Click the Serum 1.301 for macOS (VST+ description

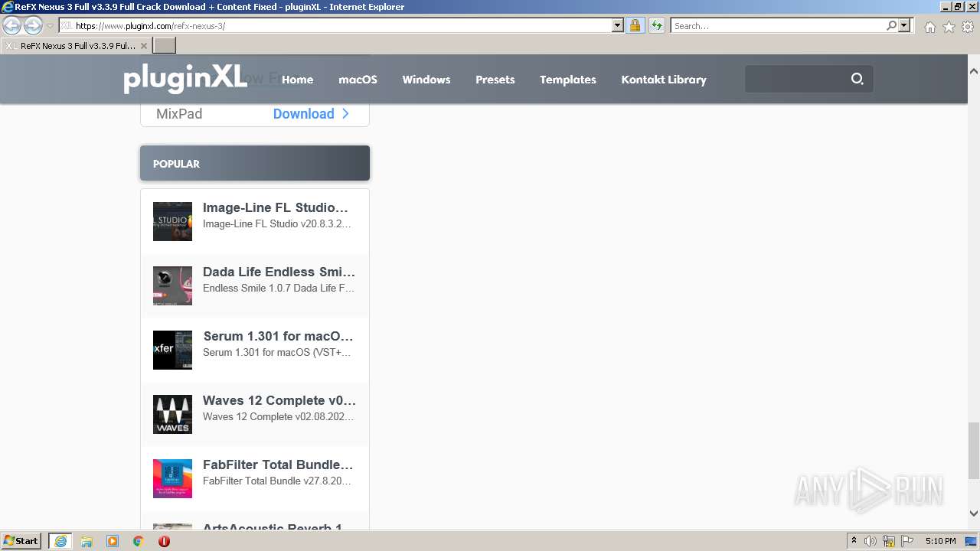277,353
